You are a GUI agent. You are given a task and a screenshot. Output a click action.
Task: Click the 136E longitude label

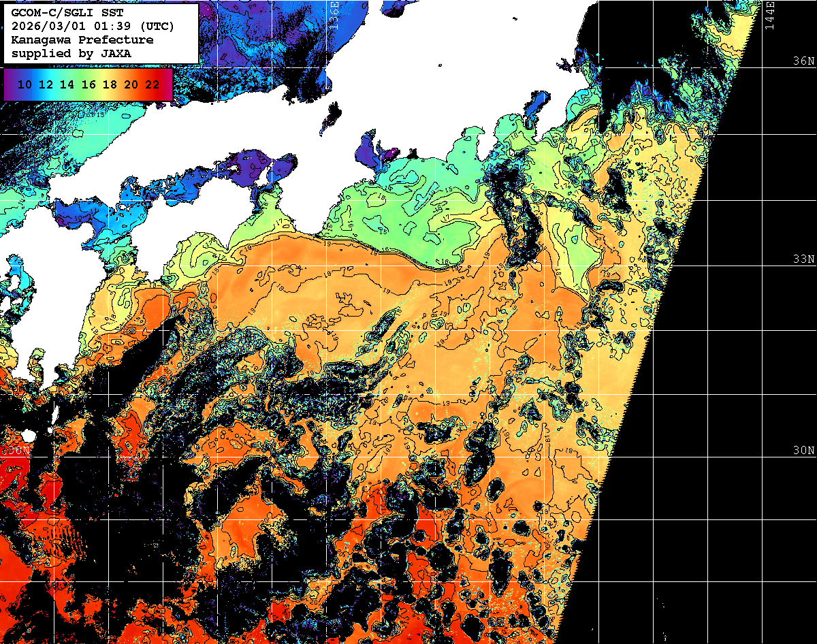pos(334,15)
